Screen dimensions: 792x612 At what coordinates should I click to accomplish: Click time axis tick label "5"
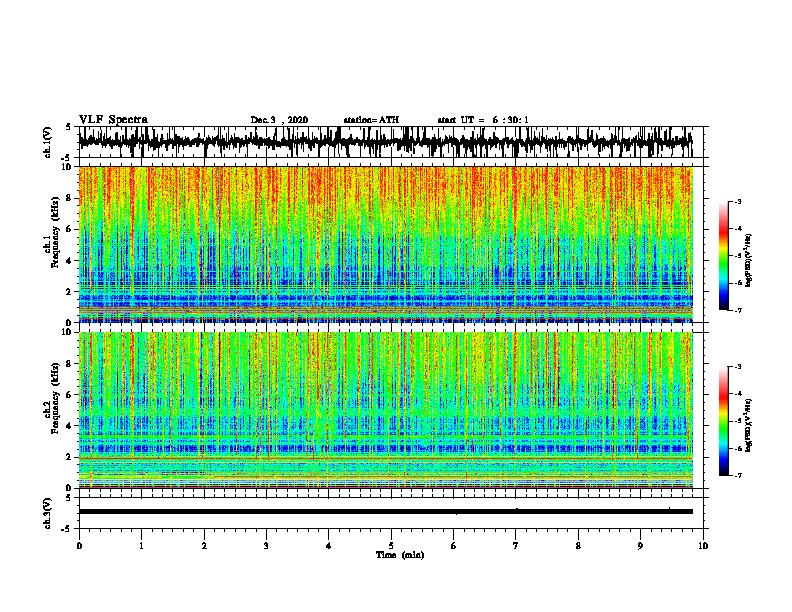tap(391, 545)
